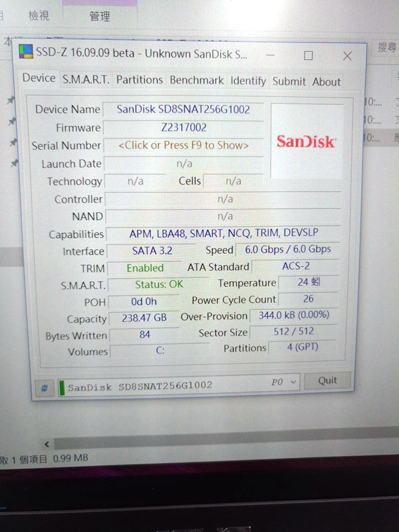This screenshot has height=532, width=399.
Task: Click the Partitions value 4 (GPT)
Action: point(303,346)
